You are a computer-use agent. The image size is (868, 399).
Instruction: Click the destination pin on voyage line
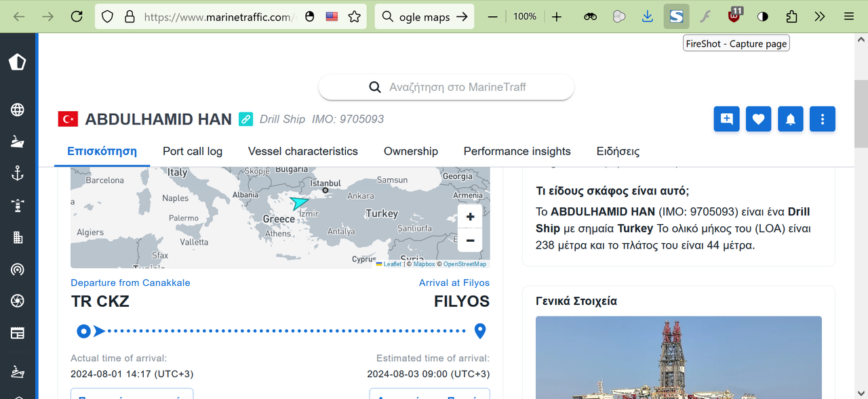pos(480,331)
